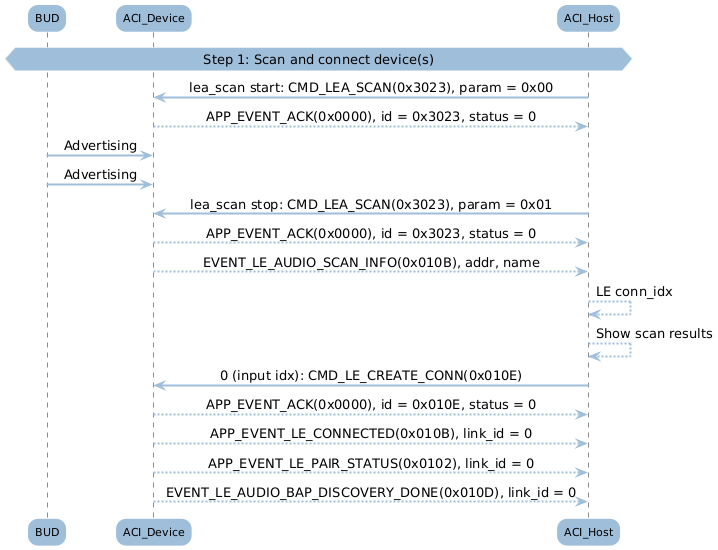Click the 'LE conn_idx' self-message label
The height and width of the screenshot is (550, 718).
pos(634,292)
